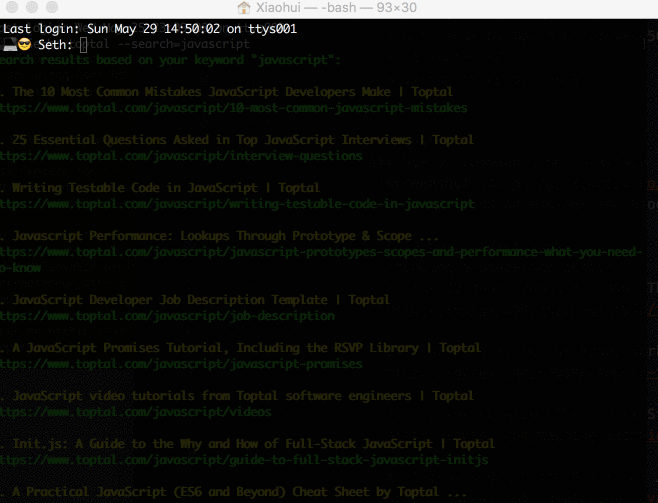Screen dimensions: 658x503
Task: Click the 'search results based on your keyword "javascript"' line
Action: [170, 60]
